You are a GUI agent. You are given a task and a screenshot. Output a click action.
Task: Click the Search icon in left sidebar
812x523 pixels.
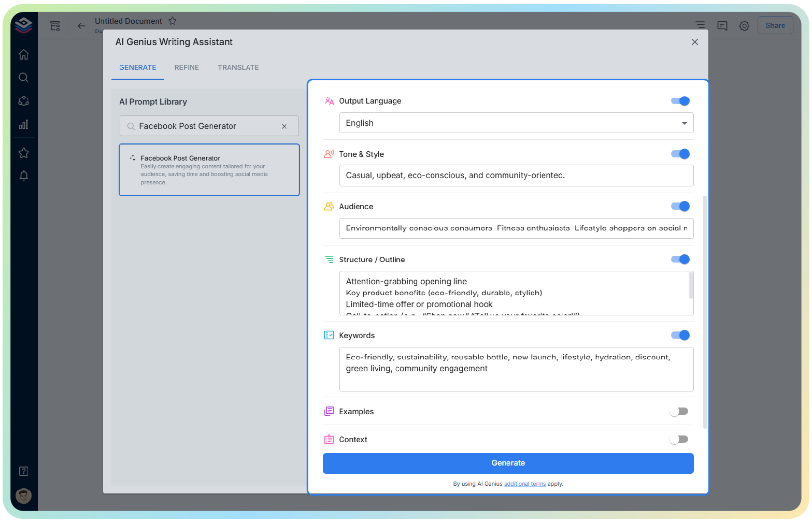(x=23, y=78)
